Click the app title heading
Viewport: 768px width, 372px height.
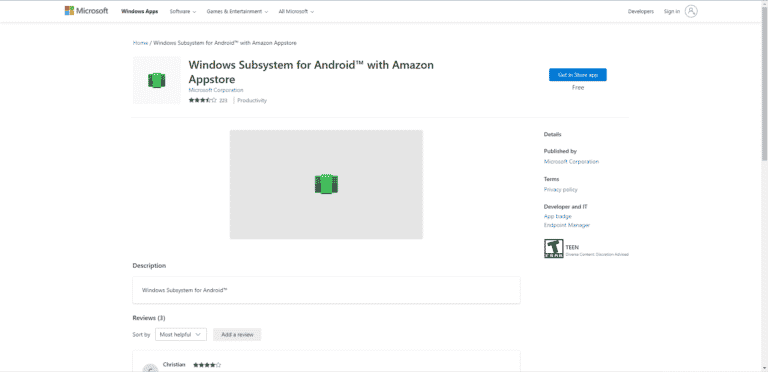(x=311, y=71)
